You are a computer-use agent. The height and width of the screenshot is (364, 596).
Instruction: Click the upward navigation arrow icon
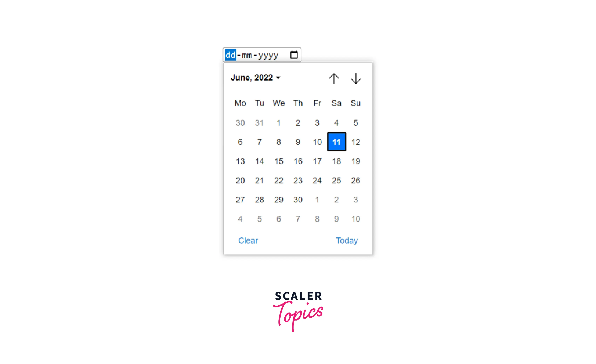334,78
